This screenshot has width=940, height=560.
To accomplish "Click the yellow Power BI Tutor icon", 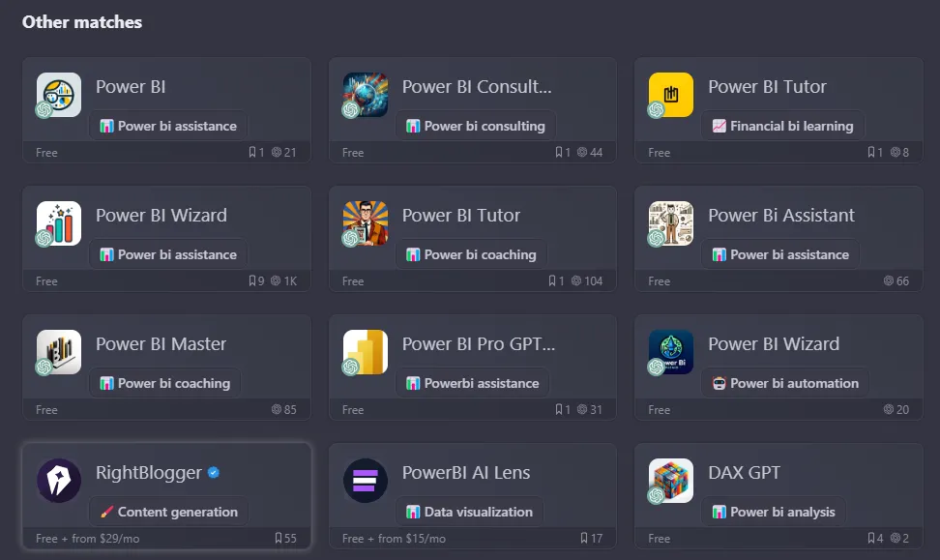I will (671, 95).
